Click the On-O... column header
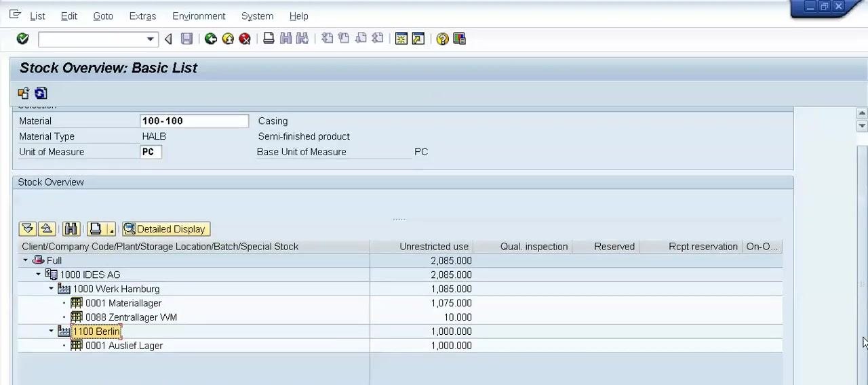The image size is (868, 385). [762, 247]
